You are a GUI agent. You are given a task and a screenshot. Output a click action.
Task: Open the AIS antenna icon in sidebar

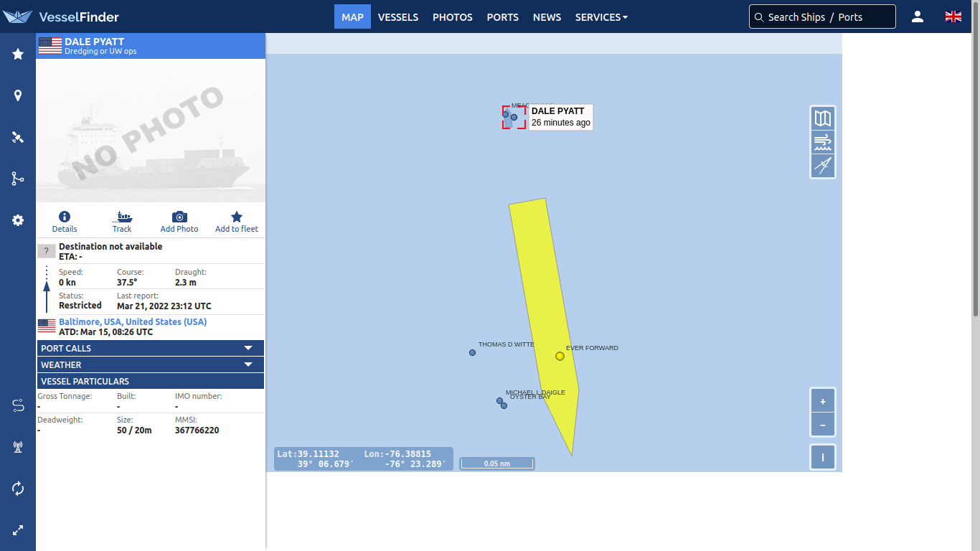pos(18,447)
